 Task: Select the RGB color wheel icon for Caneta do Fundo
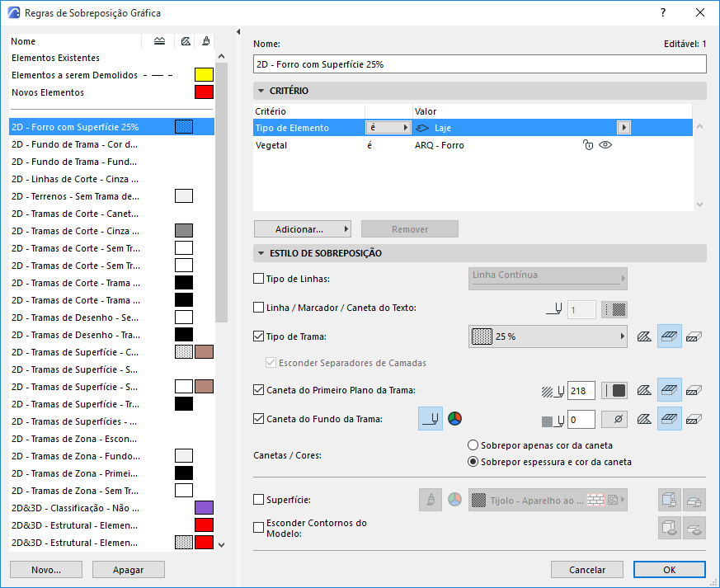pos(454,419)
